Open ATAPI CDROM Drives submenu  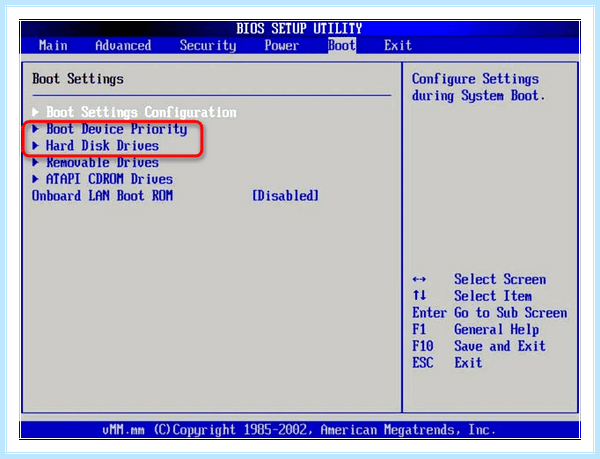pos(109,179)
